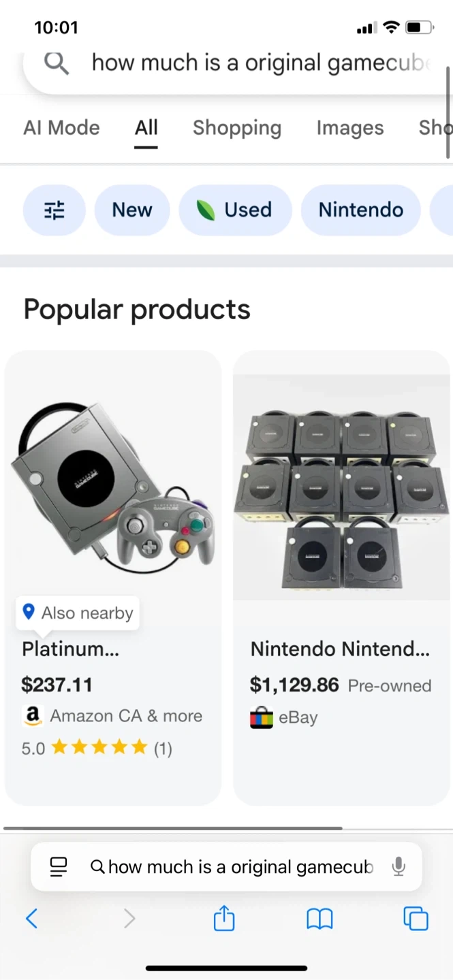Tap the microphone voice search icon
Image resolution: width=453 pixels, height=980 pixels.
(x=399, y=866)
